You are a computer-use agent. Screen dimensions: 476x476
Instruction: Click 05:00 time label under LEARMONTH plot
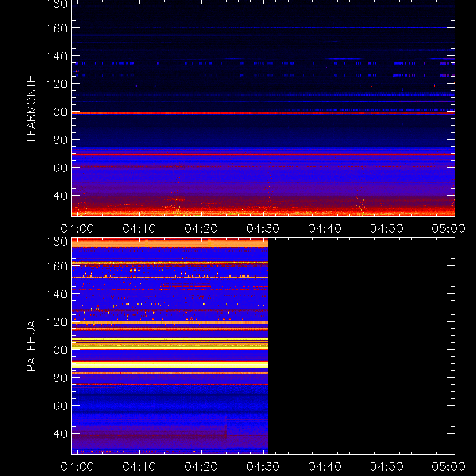point(449,228)
